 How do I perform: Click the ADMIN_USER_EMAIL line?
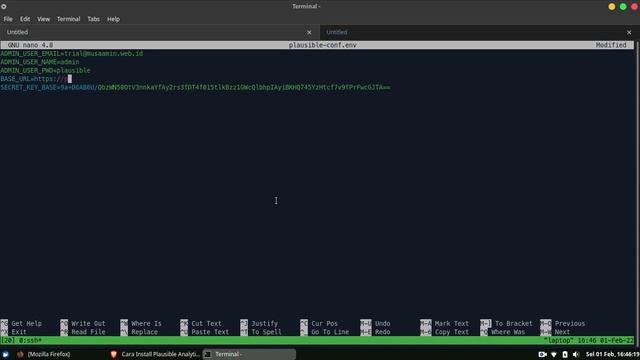[x=72, y=53]
